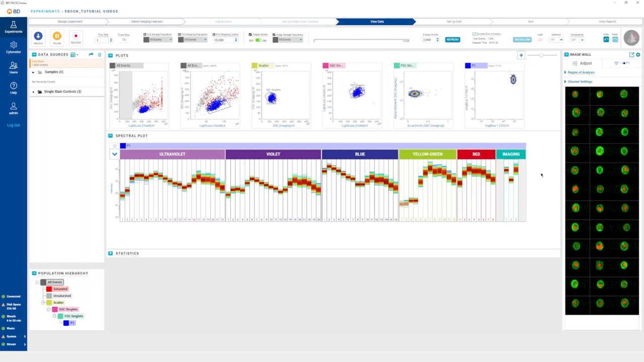This screenshot has height=362, width=644.
Task: Delete data source using trash icon
Action: point(99,55)
